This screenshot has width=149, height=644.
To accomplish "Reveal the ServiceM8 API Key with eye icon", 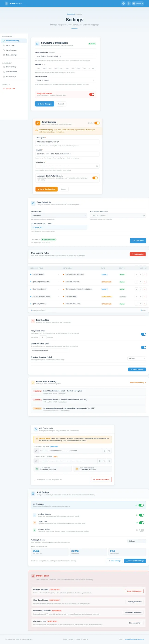I will (93, 68).
